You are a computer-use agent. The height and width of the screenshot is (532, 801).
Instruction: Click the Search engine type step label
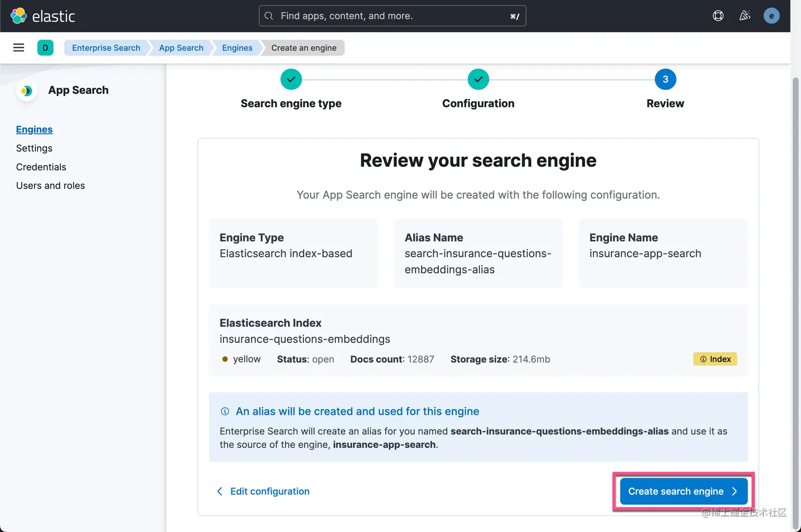pos(291,103)
